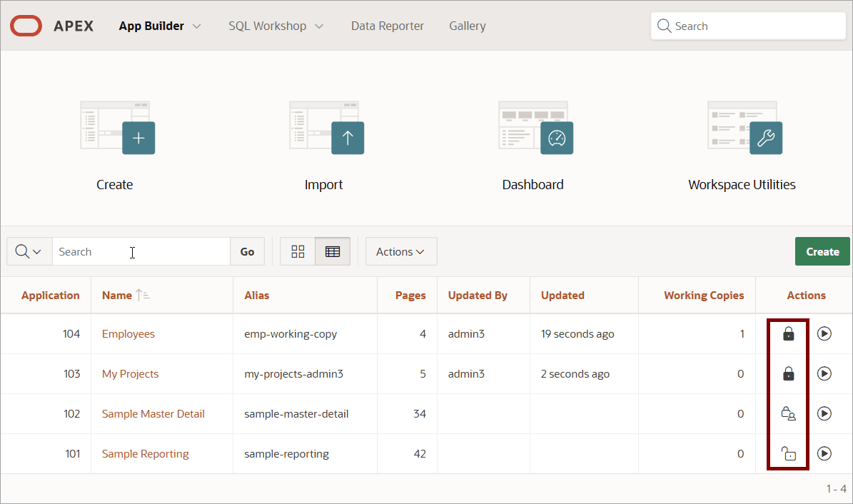The image size is (853, 504).
Task: Click the lock icon for Sample Master Detail
Action: 788,413
